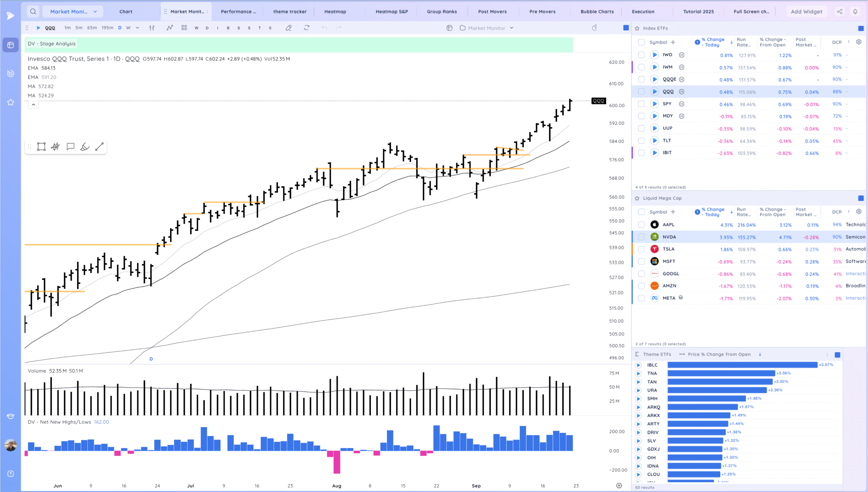Click the Add Widget button

806,12
